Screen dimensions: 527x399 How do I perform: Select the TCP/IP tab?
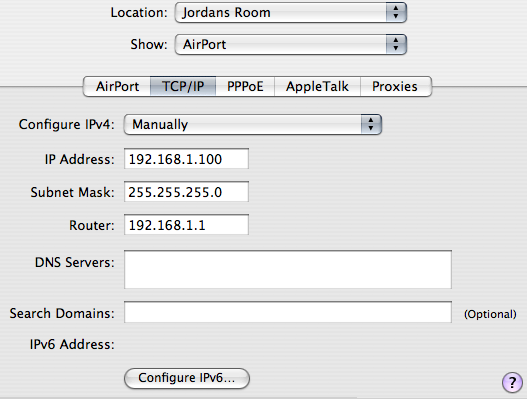pyautogui.click(x=183, y=86)
